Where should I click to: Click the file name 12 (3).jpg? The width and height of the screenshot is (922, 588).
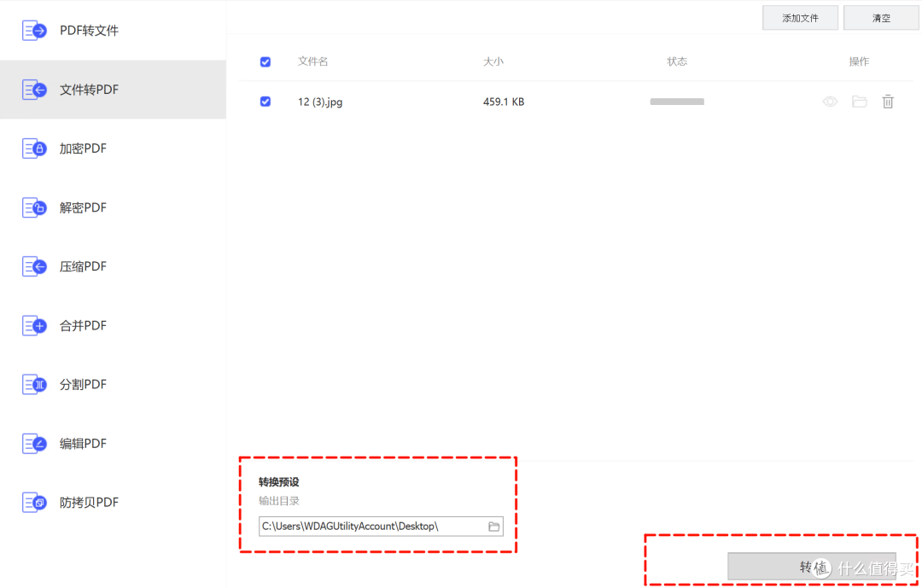[x=320, y=102]
